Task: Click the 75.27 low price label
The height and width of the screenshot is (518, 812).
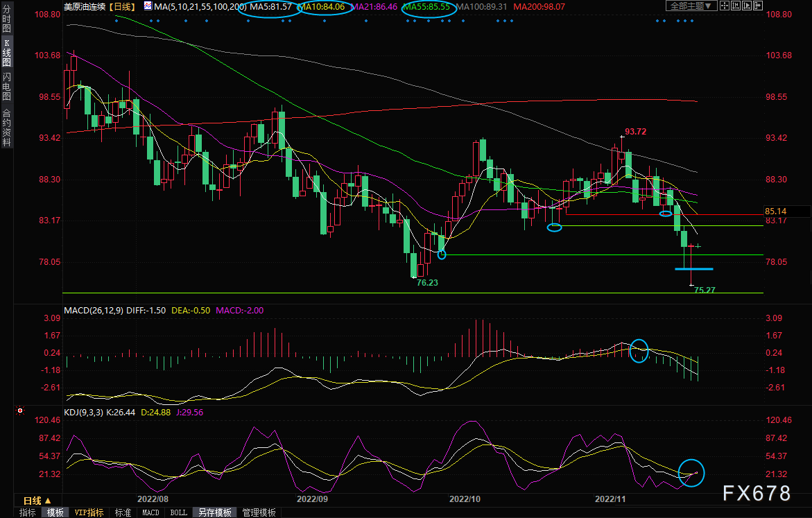Action: point(705,290)
